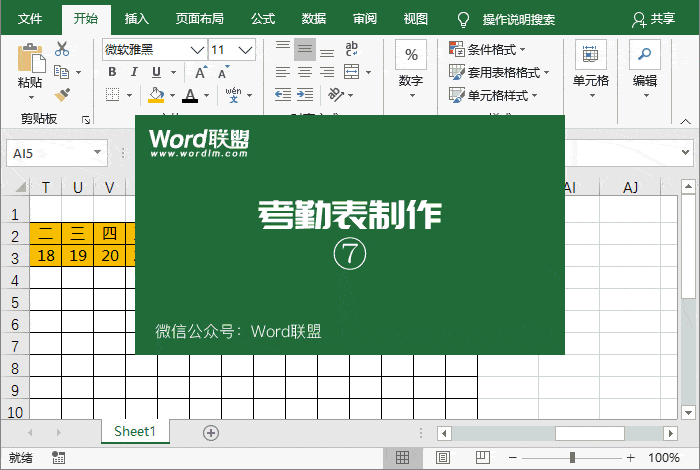Switch to Page Break Preview
The height and width of the screenshot is (470, 700).
coord(483,458)
